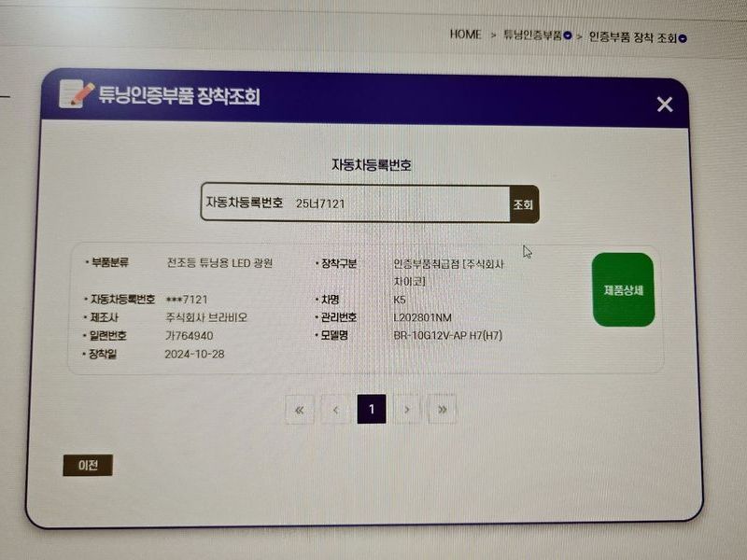Image resolution: width=747 pixels, height=560 pixels.
Task: Open the 인증부품 장착 조회 breadcrumb menu
Action: point(632,37)
